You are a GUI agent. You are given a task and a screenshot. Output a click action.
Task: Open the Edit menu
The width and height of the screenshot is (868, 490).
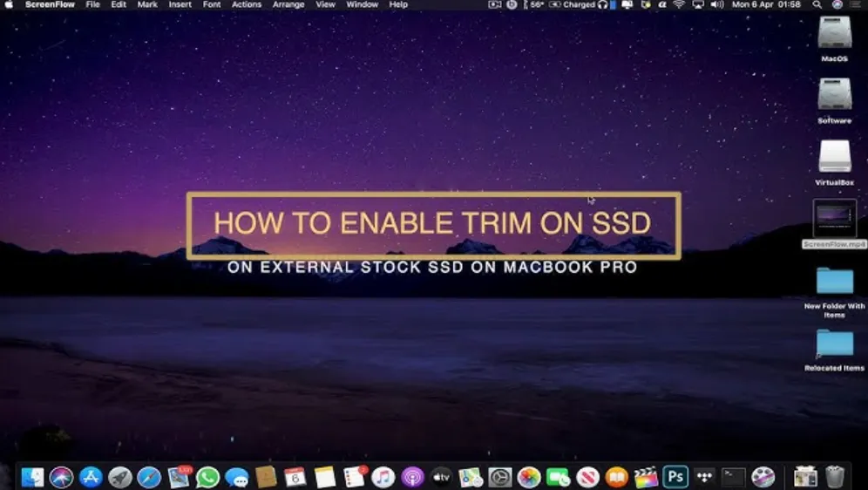tap(119, 4)
